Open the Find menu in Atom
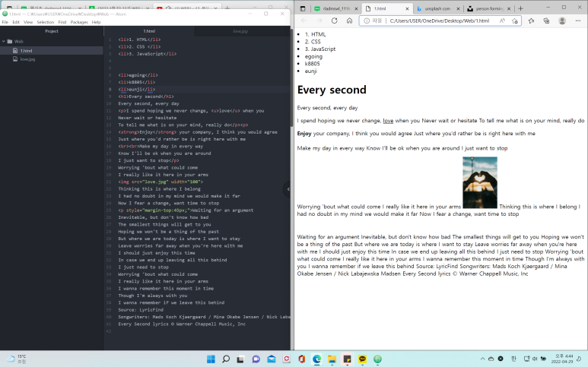This screenshot has width=588, height=367. pos(62,22)
